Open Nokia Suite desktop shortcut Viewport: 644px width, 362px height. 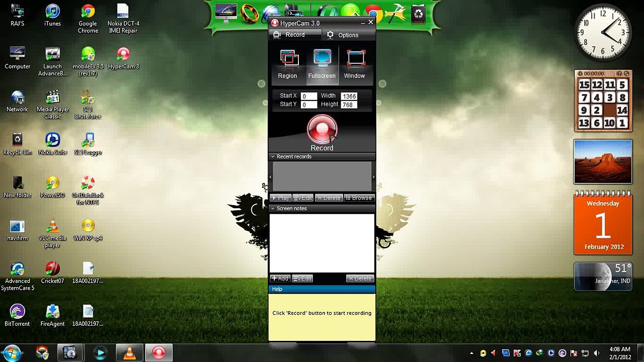pos(52,144)
